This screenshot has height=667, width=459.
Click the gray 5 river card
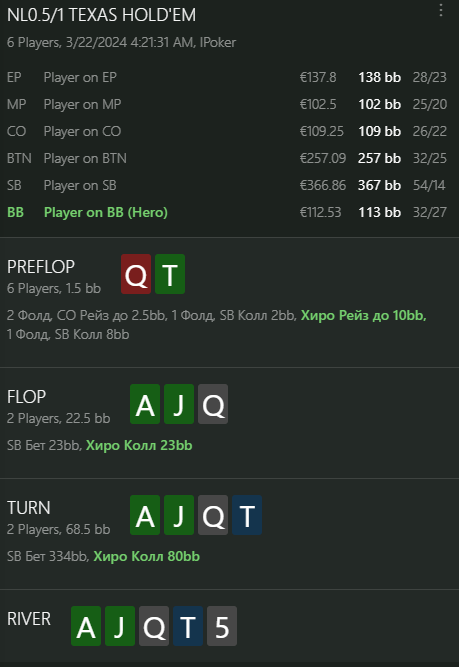click(222, 626)
